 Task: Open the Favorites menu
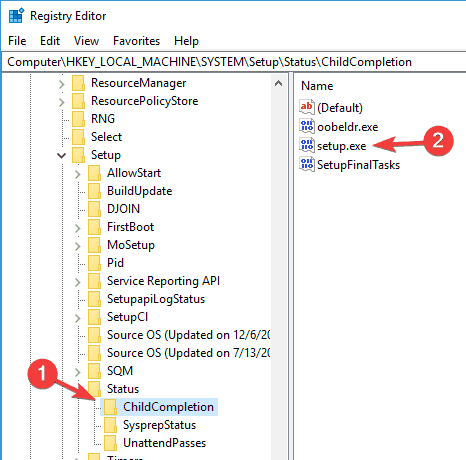point(136,41)
